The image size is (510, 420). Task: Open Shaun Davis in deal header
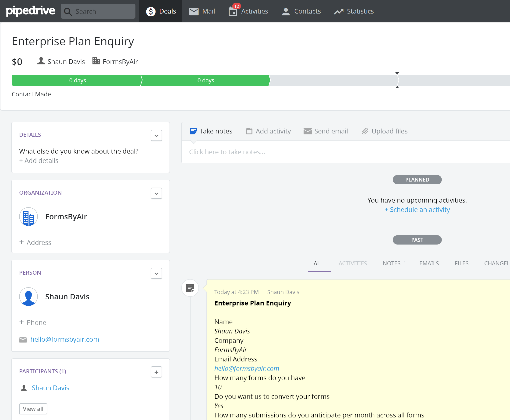(x=66, y=61)
